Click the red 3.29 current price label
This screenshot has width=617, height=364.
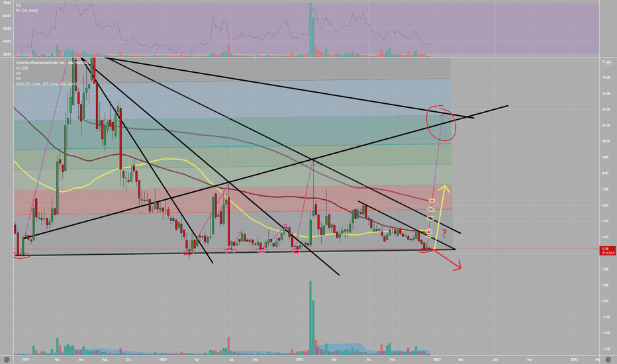608,251
